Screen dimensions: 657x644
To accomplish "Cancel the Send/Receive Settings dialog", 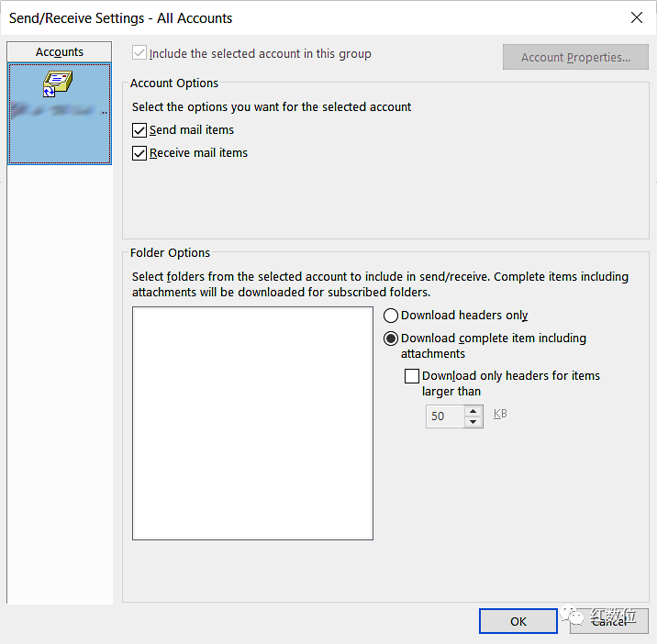I will coord(608,621).
